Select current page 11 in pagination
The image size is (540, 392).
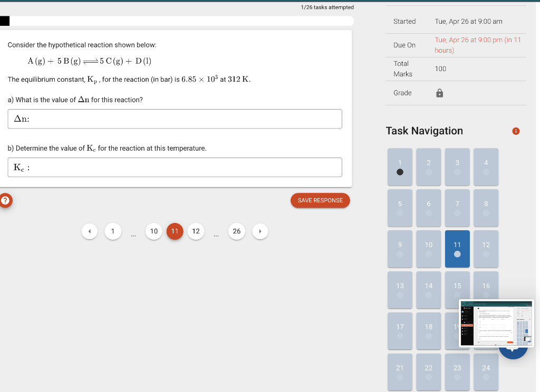[175, 231]
